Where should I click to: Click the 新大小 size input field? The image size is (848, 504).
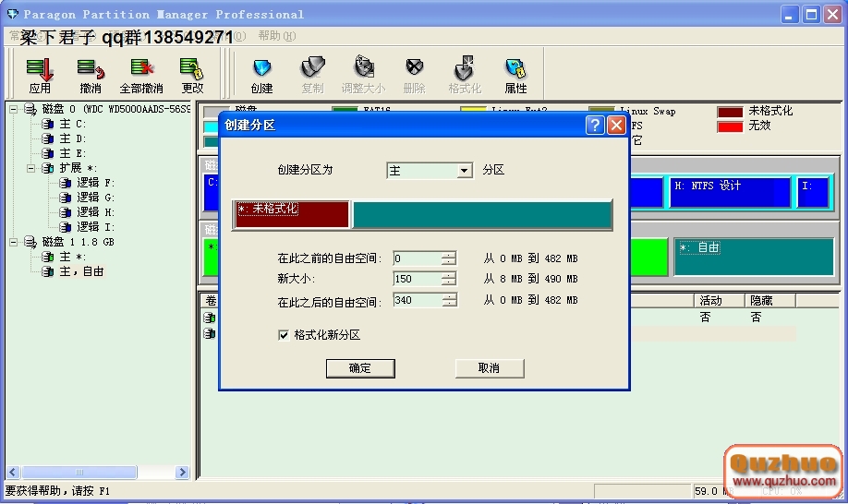(417, 279)
